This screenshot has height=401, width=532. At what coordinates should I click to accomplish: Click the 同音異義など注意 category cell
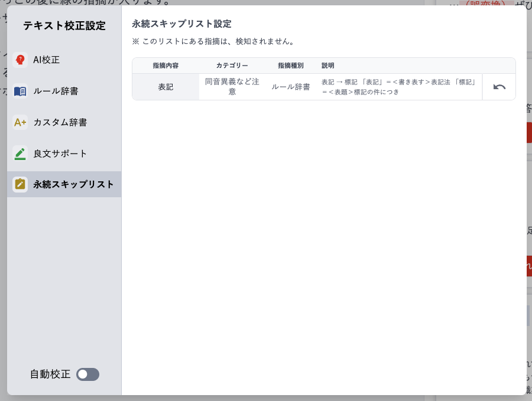click(x=232, y=87)
